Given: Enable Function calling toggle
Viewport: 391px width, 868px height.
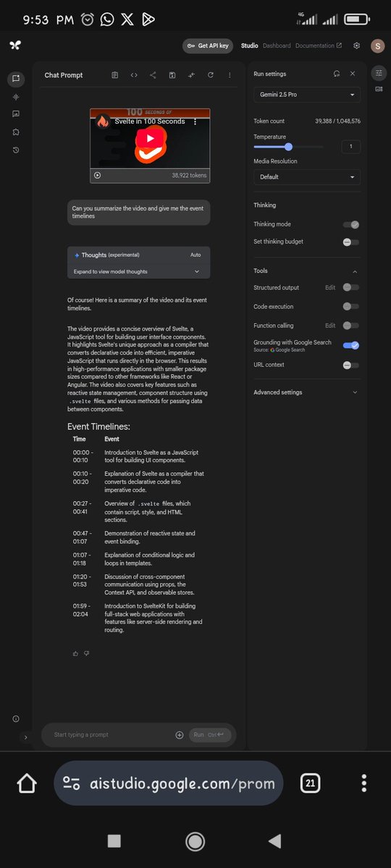Looking at the screenshot, I should 350,325.
